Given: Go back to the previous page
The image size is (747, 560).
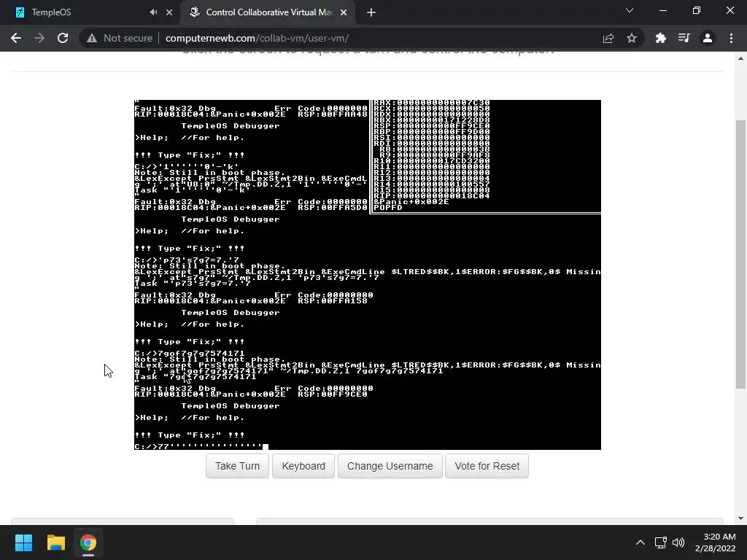Looking at the screenshot, I should point(16,38).
